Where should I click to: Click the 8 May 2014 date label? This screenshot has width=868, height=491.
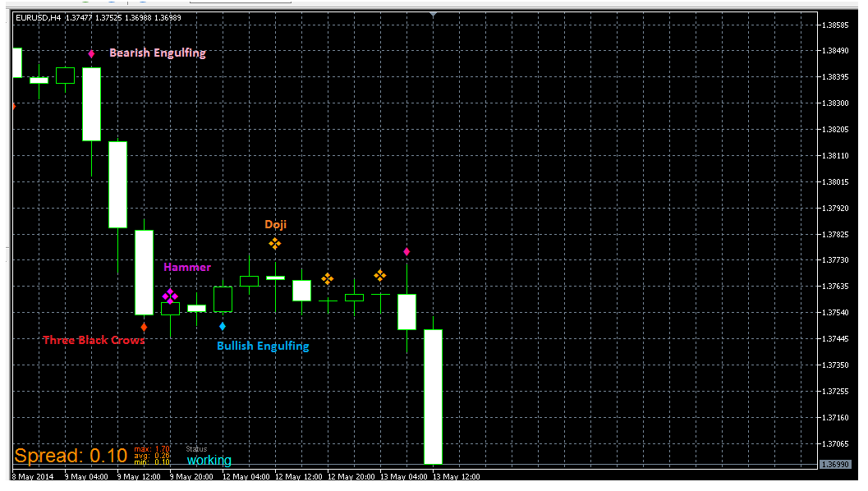33,476
